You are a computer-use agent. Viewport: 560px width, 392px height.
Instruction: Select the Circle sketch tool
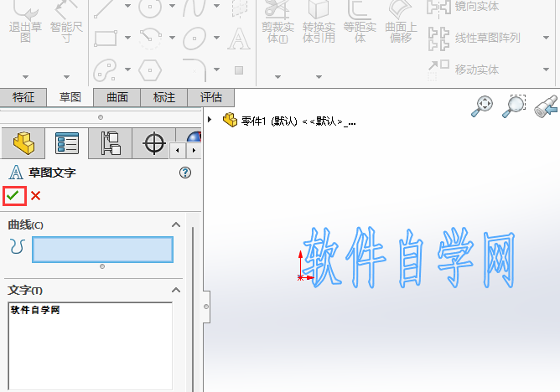coord(150,8)
